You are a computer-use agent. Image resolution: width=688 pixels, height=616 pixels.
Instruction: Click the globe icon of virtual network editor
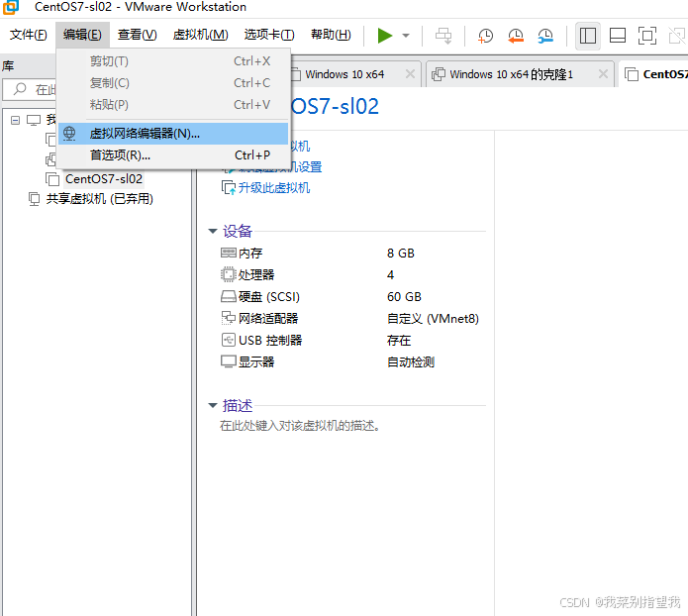(69, 134)
